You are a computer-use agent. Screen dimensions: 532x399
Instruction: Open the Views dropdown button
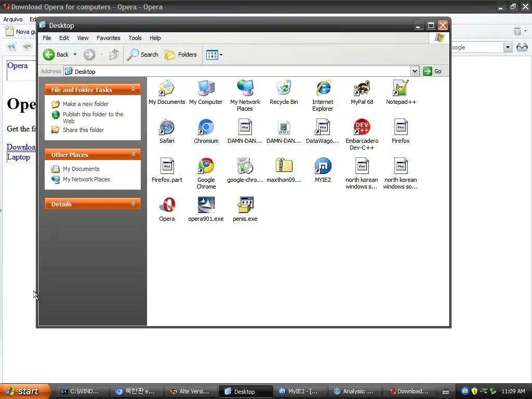(215, 55)
